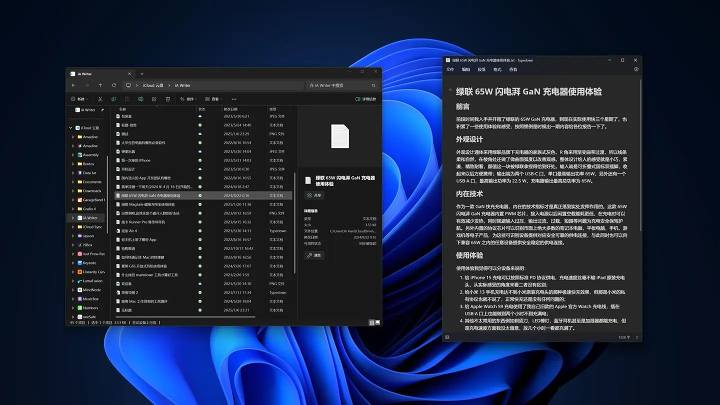Click Explorer file list horizontal scrollbar
Screen dimensions: 720x405
pos(185,316)
